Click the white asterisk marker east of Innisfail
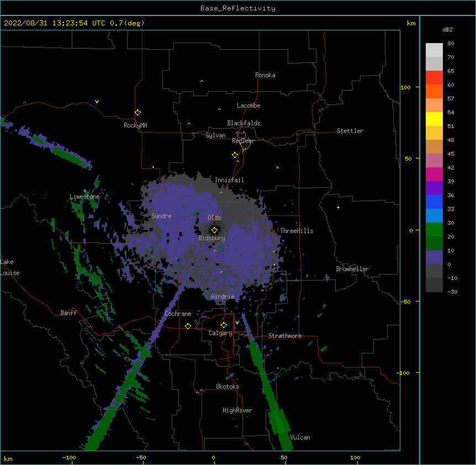 click(x=277, y=167)
